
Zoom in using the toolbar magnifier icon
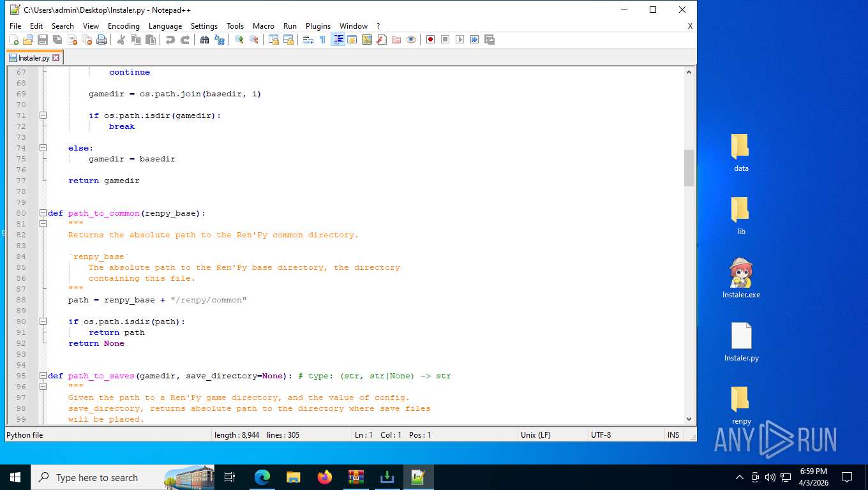[x=239, y=40]
